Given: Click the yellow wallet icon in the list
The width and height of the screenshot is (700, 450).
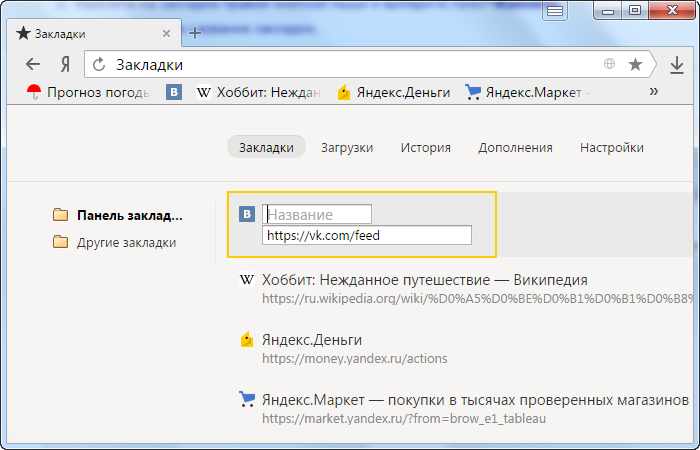Looking at the screenshot, I should pos(247,340).
